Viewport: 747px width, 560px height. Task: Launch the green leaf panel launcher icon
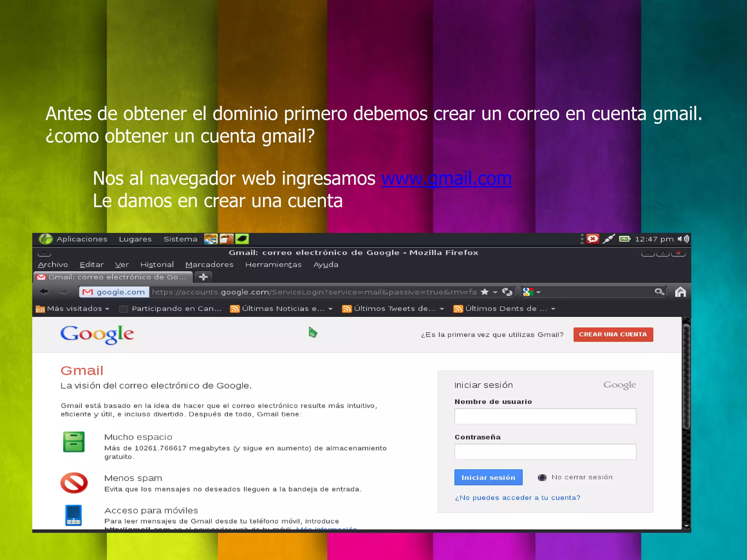(242, 239)
